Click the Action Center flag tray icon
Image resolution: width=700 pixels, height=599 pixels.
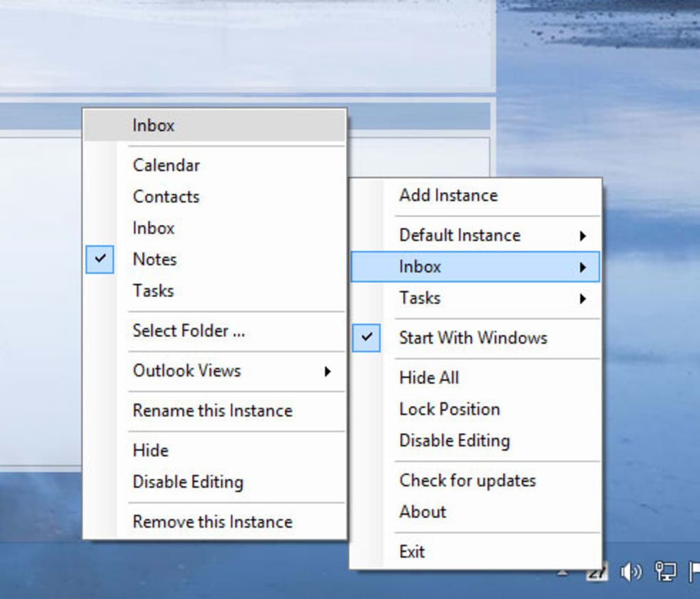(693, 571)
